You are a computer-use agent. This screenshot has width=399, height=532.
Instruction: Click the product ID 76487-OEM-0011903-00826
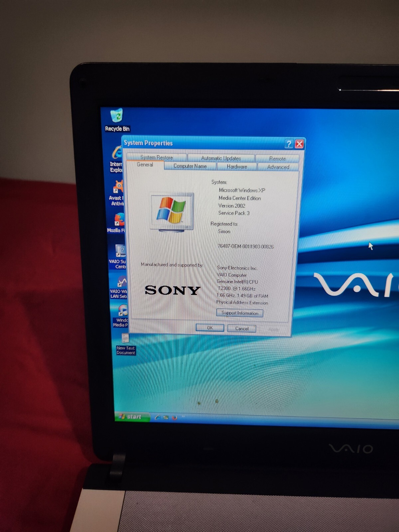(245, 246)
